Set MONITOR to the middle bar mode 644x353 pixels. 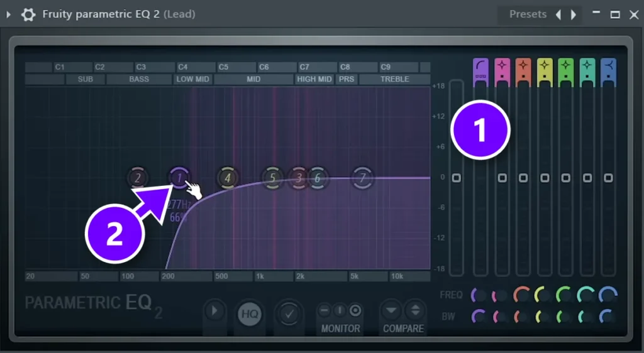point(340,310)
